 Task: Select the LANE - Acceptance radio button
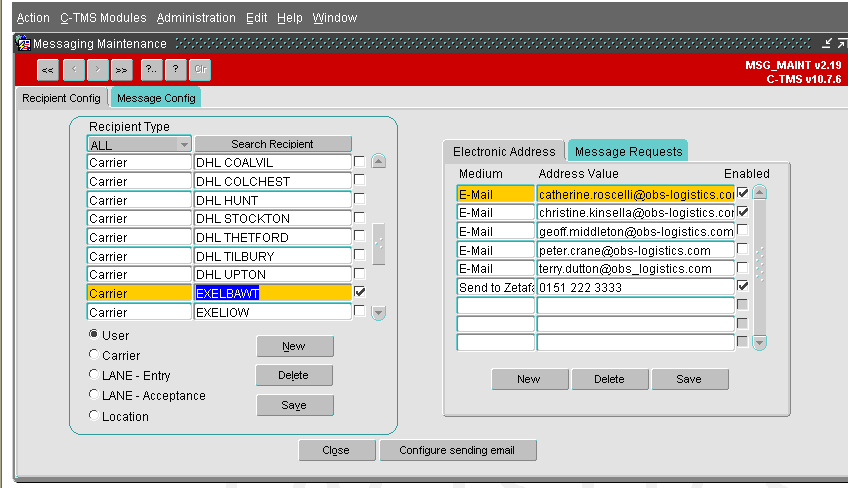[94, 394]
